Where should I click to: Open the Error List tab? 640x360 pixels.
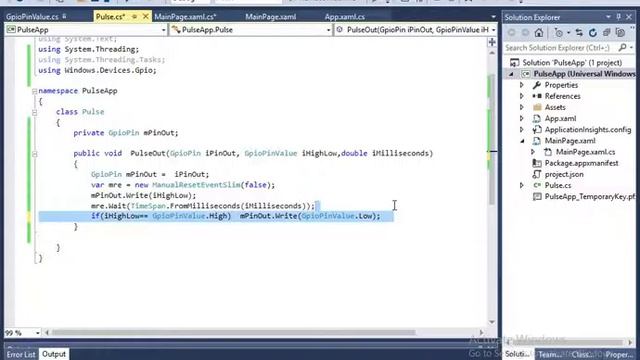(x=21, y=354)
